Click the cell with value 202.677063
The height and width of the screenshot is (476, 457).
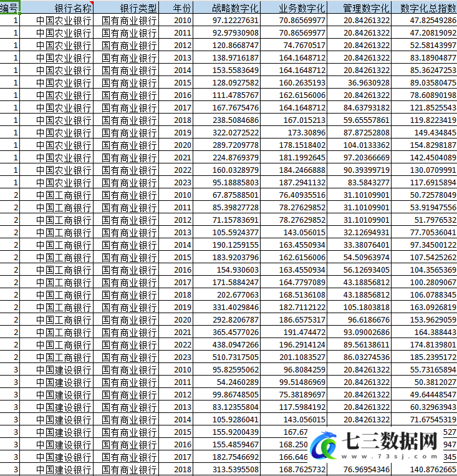point(226,294)
